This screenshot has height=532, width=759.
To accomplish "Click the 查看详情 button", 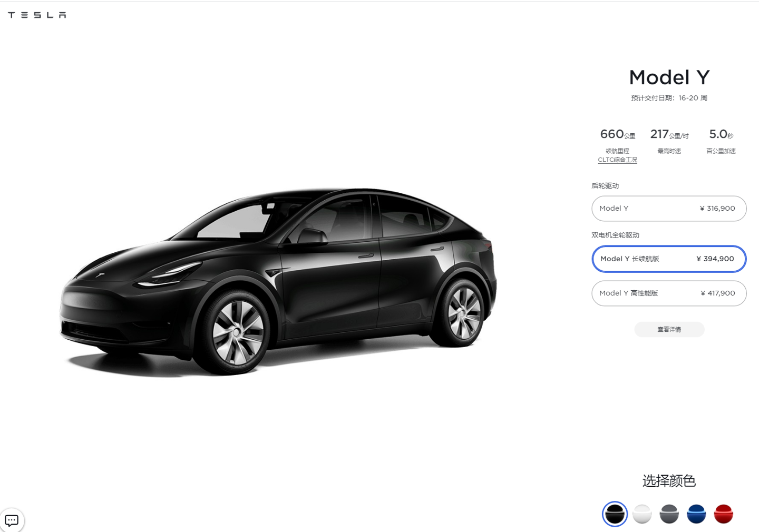I will pyautogui.click(x=669, y=330).
